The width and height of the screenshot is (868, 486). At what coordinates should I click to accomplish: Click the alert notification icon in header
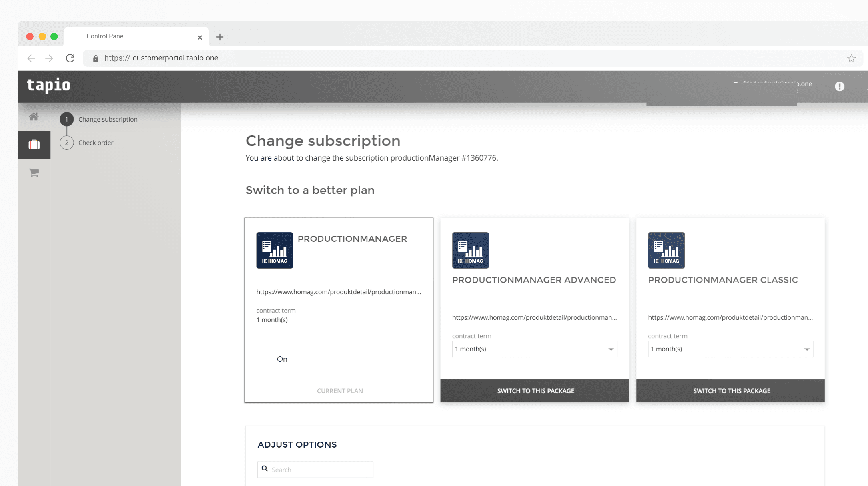coord(839,86)
